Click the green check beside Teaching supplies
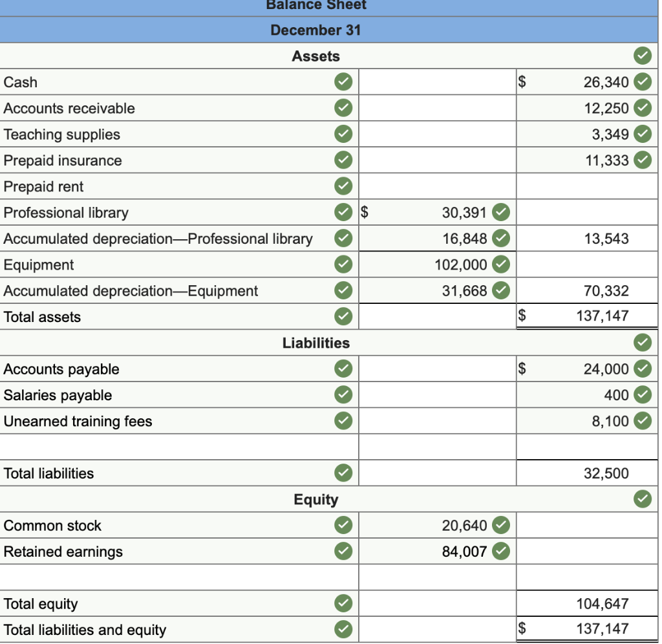This screenshot has width=662, height=644. 341,134
